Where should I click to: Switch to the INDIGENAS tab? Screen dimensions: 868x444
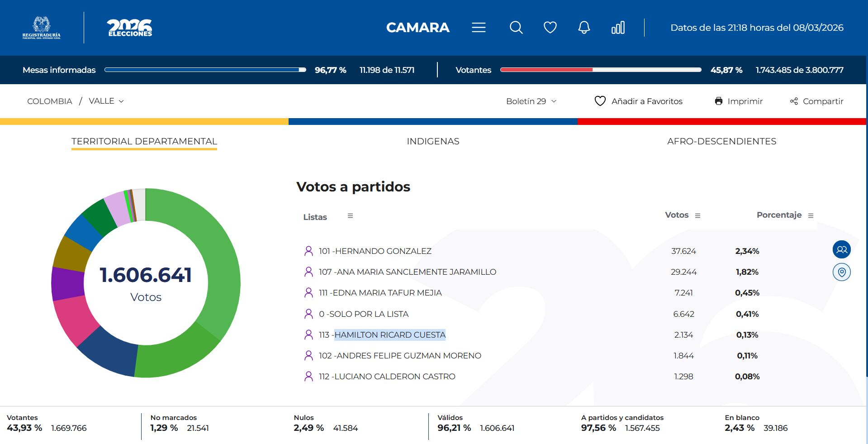coord(432,141)
